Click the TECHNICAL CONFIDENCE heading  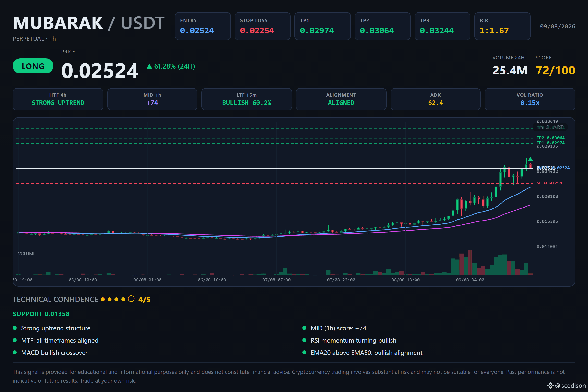[55, 299]
